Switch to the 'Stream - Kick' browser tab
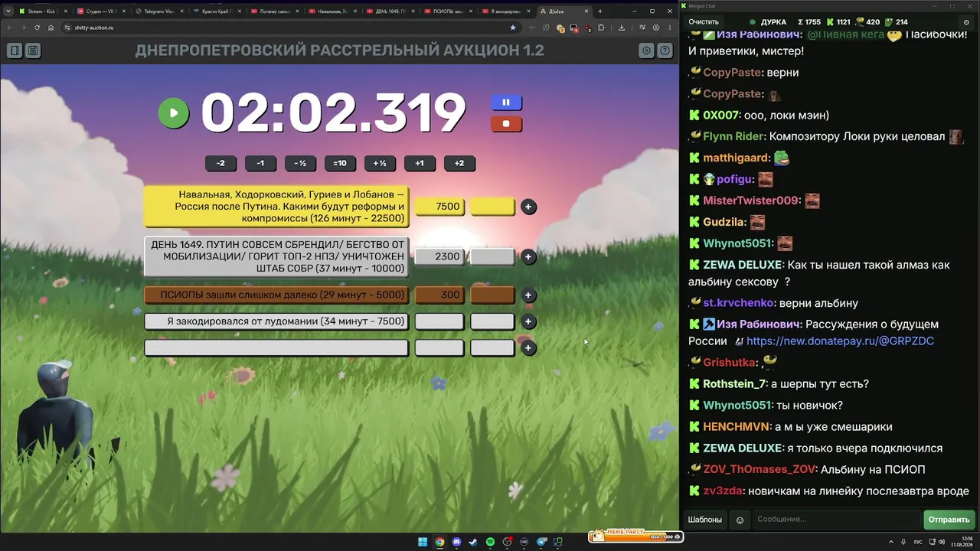980x551 pixels. (x=43, y=11)
